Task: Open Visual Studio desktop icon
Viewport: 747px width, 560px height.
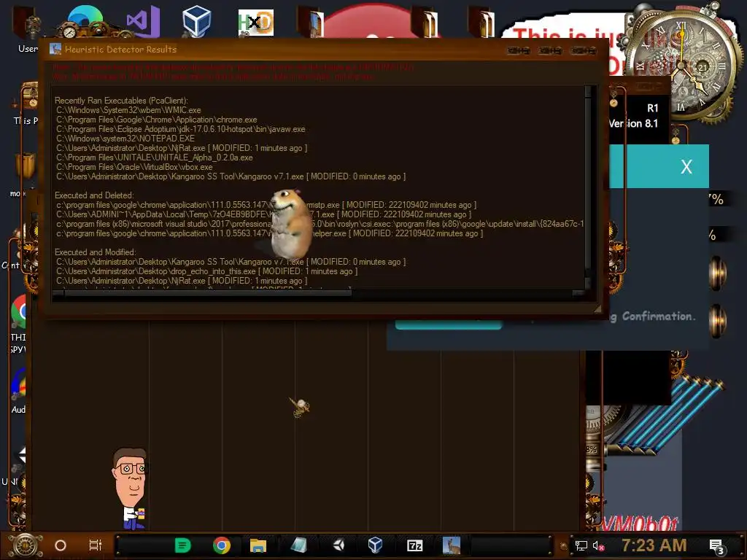Action: 143,21
